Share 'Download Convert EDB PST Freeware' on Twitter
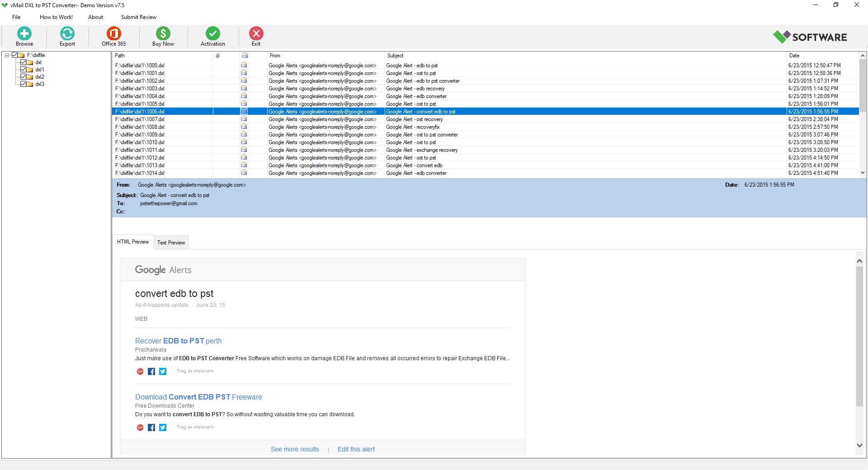This screenshot has height=470, width=868. coord(163,428)
